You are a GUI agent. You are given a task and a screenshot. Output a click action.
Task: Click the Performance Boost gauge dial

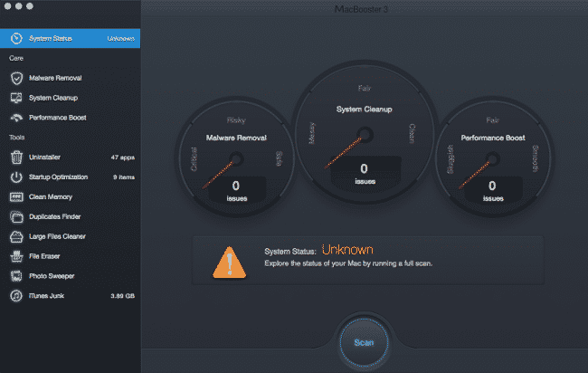coord(494,161)
